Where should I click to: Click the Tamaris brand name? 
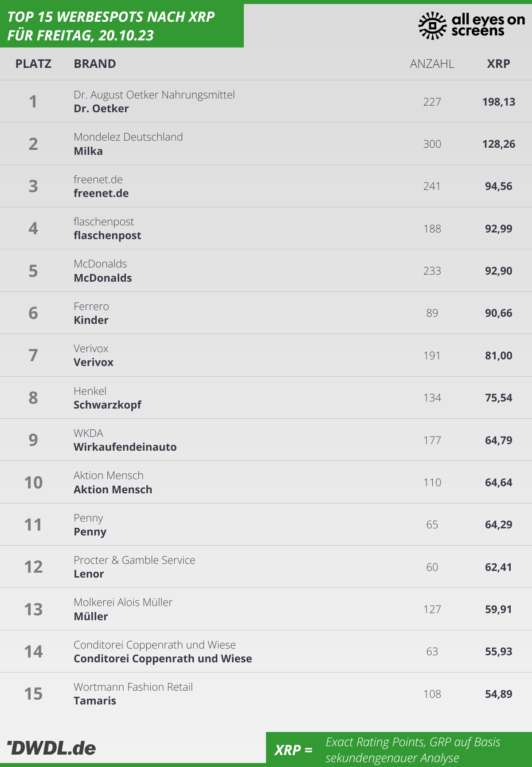pyautogui.click(x=95, y=701)
